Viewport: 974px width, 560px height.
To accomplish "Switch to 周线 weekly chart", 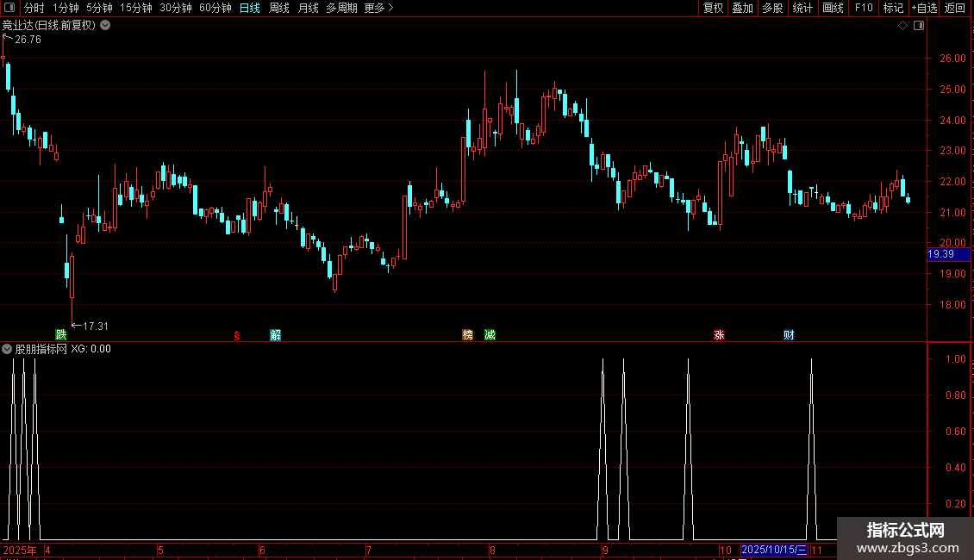I will [279, 8].
